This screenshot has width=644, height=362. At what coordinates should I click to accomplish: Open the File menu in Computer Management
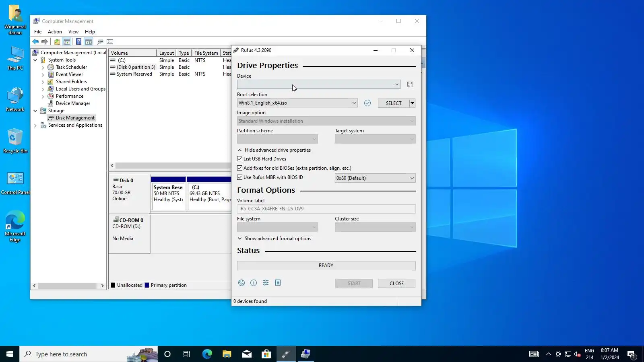click(x=38, y=32)
